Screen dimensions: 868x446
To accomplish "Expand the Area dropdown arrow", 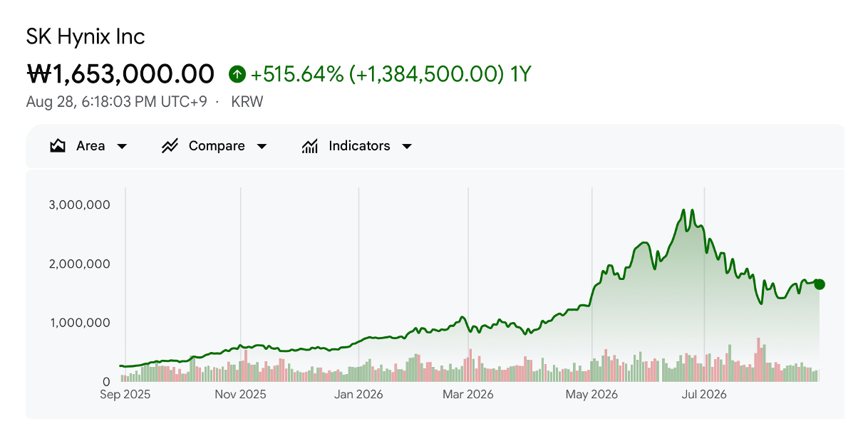I will click(x=122, y=147).
